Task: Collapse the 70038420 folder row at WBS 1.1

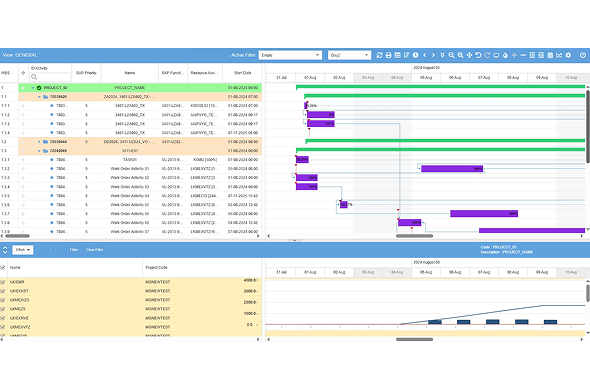Action: [x=39, y=97]
